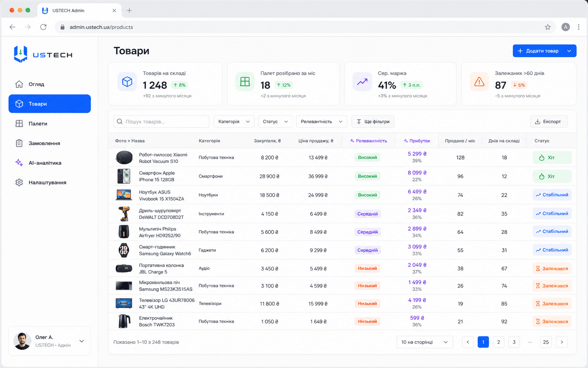588x368 pixels.
Task: Go to the previous page with the left arrow
Action: tap(468, 342)
